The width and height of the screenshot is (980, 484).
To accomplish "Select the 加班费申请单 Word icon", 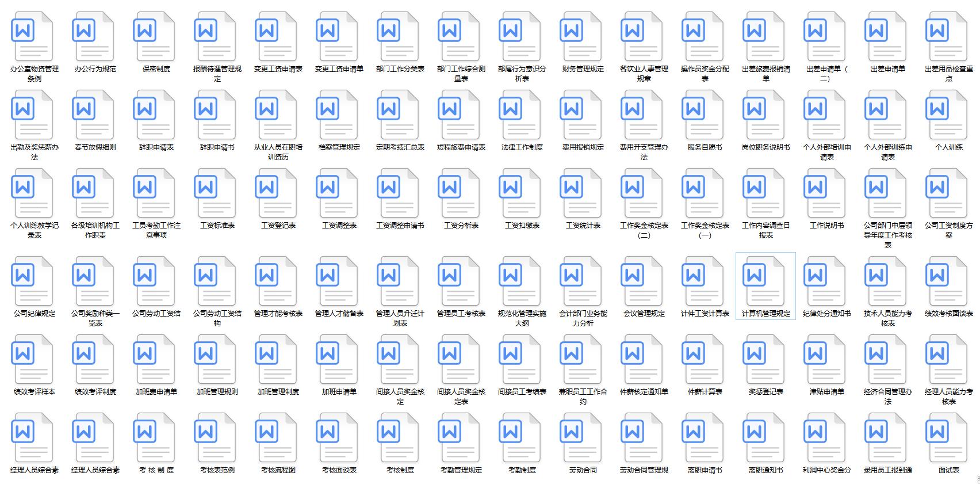I will pyautogui.click(x=154, y=359).
